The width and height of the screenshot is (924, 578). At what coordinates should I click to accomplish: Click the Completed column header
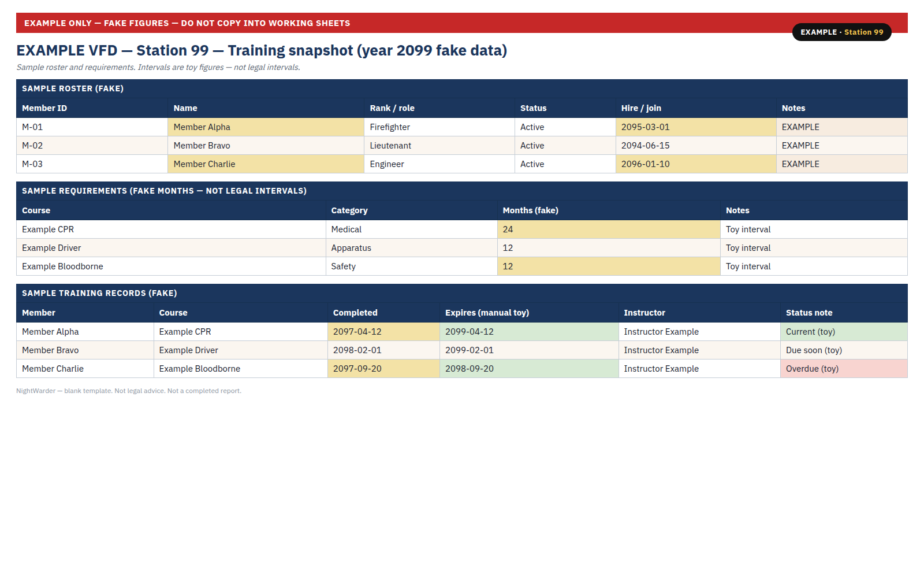click(x=383, y=313)
